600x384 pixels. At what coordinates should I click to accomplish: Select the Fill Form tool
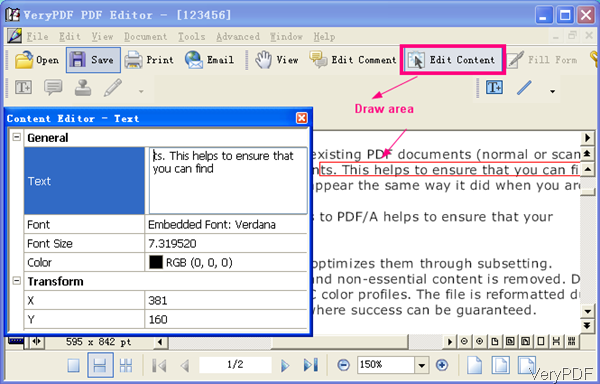542,60
